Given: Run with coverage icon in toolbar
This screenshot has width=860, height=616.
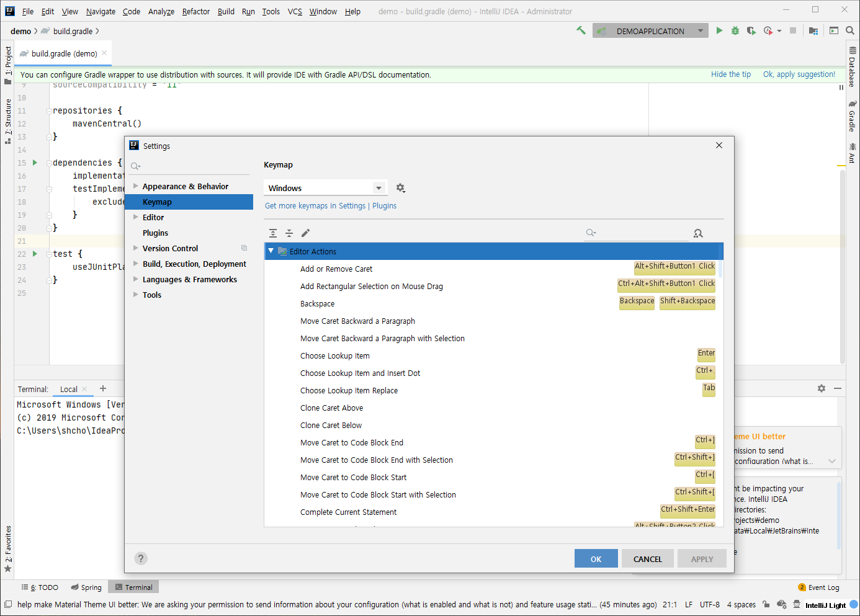Looking at the screenshot, I should (x=751, y=30).
